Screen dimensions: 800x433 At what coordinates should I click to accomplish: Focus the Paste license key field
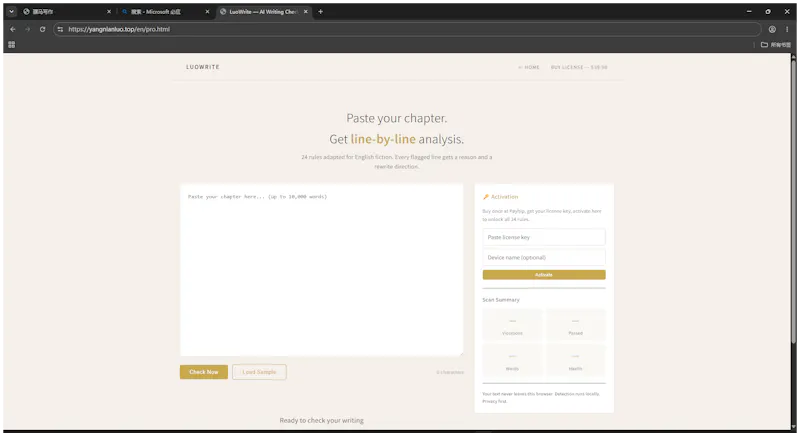(544, 237)
